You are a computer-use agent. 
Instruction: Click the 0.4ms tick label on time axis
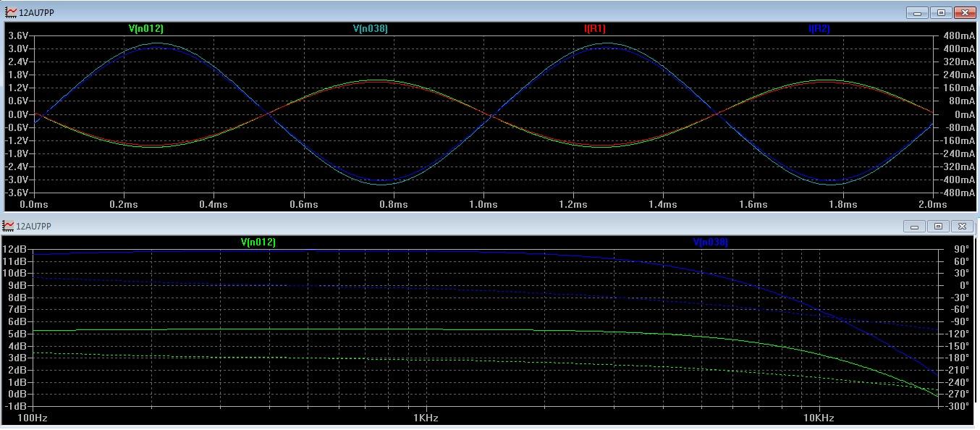click(214, 205)
